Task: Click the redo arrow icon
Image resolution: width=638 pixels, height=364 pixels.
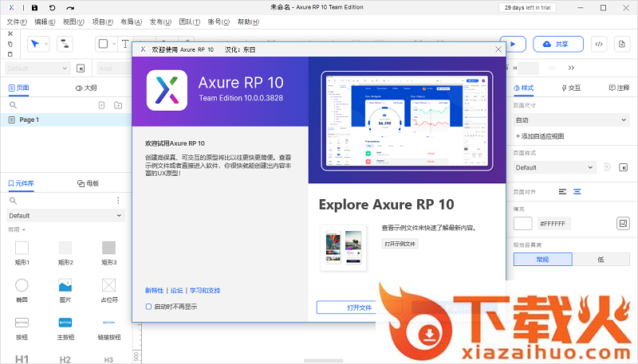Action: (x=70, y=8)
